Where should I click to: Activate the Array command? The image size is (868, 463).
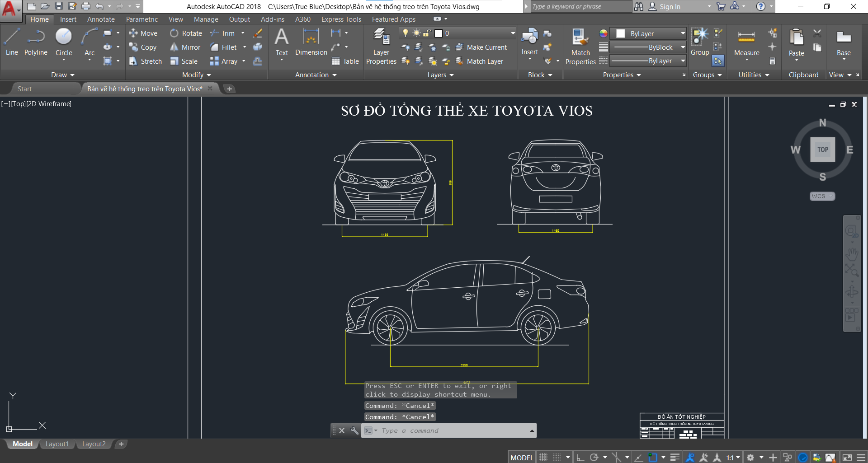(x=224, y=61)
